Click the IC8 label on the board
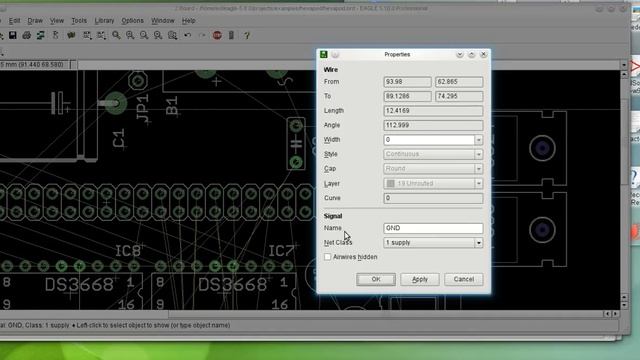 pos(128,250)
